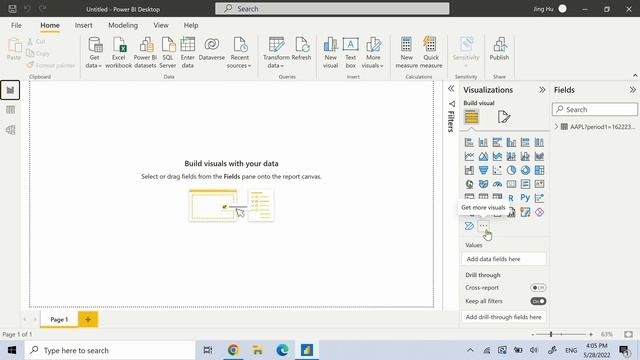Add the gauge visual
The image size is (640, 360).
[497, 184]
